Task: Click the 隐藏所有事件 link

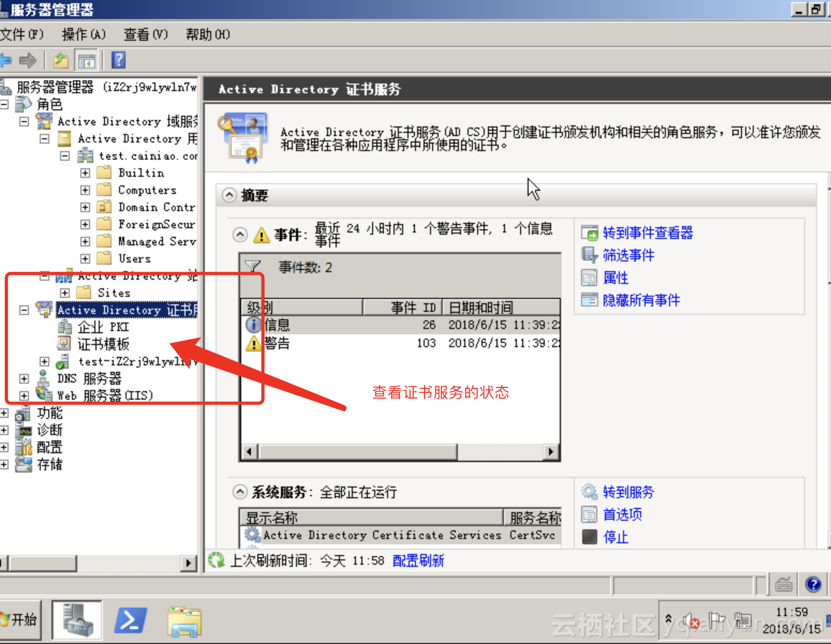Action: click(x=641, y=300)
